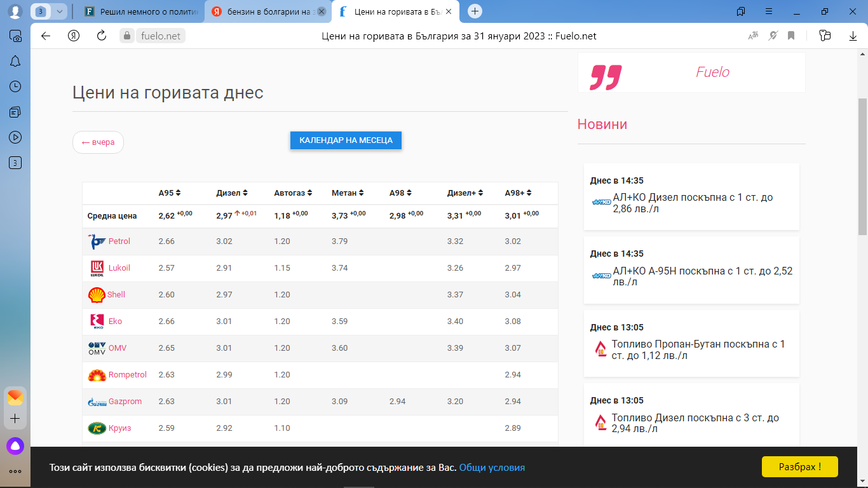Open 'Общи условия' terms link
868x488 pixels.
[492, 468]
